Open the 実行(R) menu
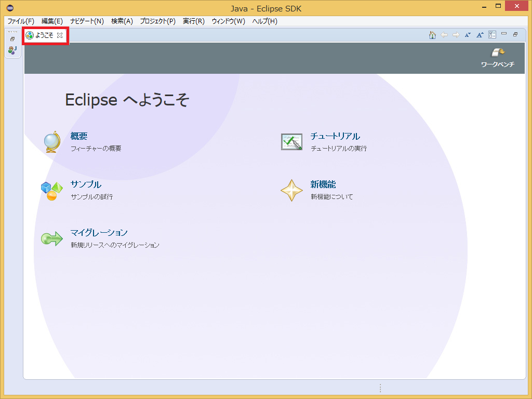532x399 pixels. click(x=193, y=21)
